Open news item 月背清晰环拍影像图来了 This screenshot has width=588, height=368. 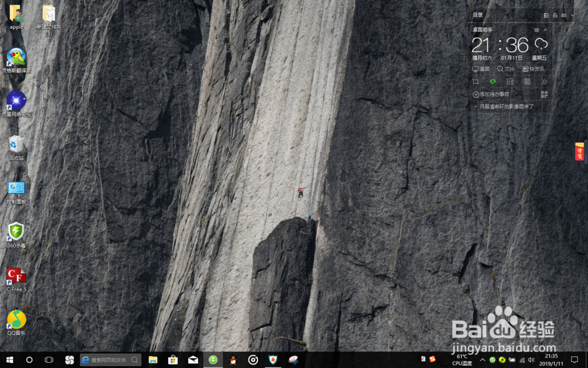pyautogui.click(x=506, y=107)
